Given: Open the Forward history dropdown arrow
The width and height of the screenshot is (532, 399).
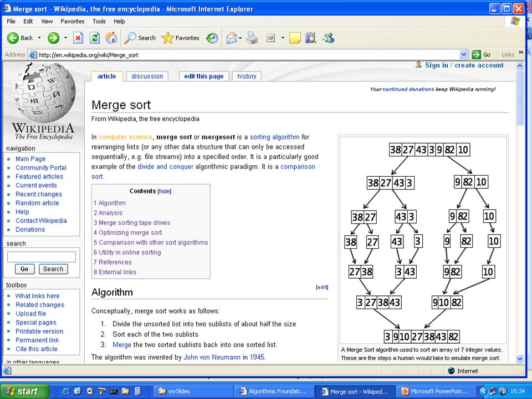Looking at the screenshot, I should (x=65, y=38).
